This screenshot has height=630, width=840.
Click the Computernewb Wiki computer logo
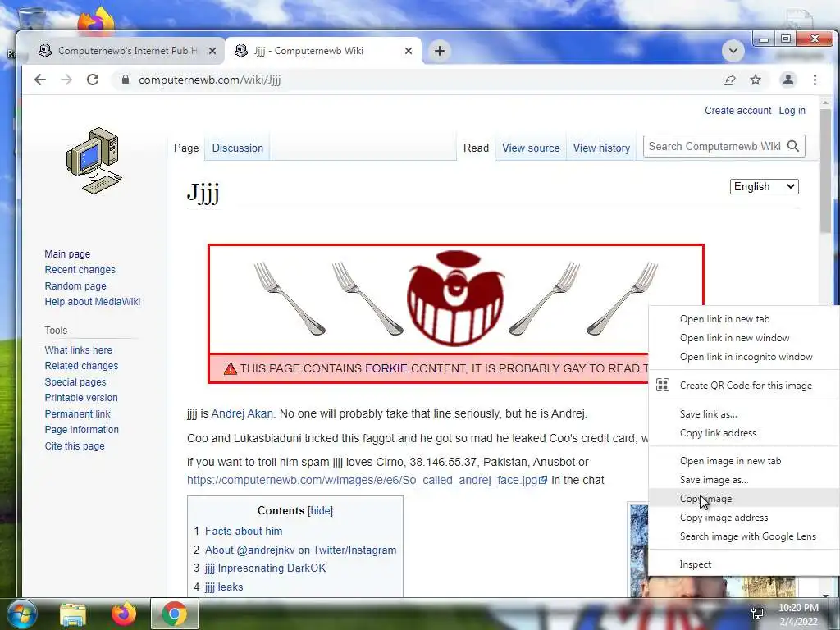95,160
